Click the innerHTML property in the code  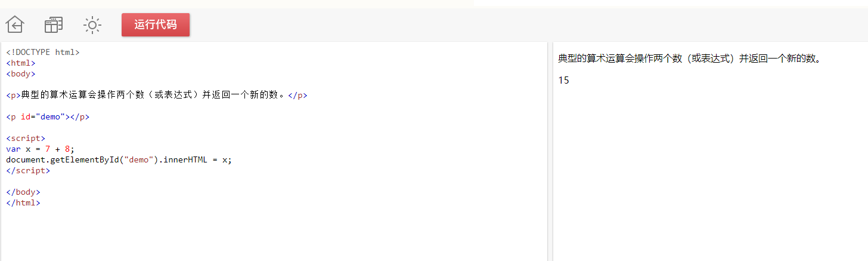click(x=185, y=159)
